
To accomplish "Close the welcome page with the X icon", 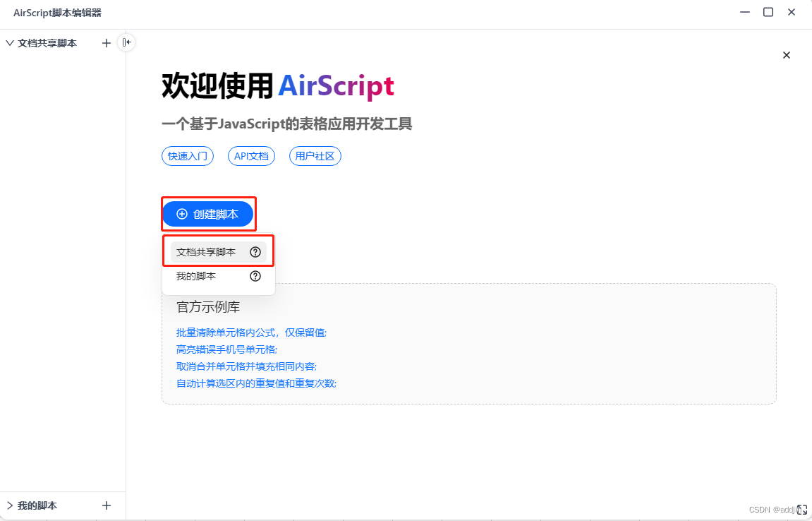I will pyautogui.click(x=787, y=55).
